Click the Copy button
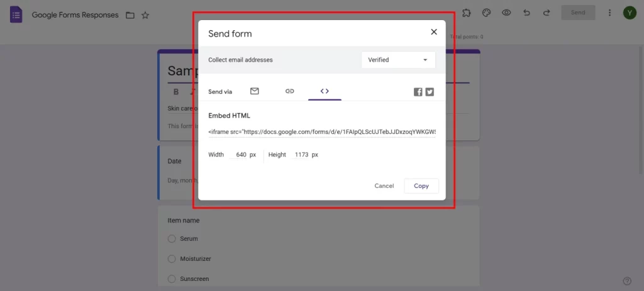644x291 pixels. click(x=421, y=186)
